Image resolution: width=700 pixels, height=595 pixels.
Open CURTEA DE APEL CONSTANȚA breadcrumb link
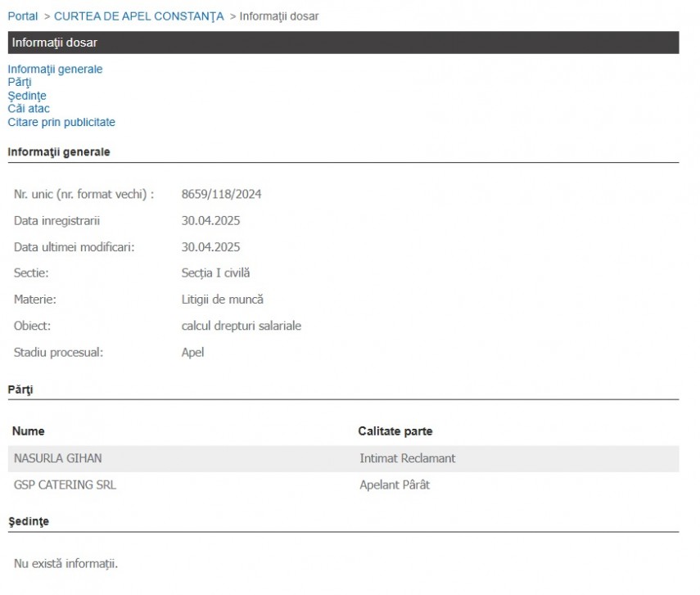point(139,16)
